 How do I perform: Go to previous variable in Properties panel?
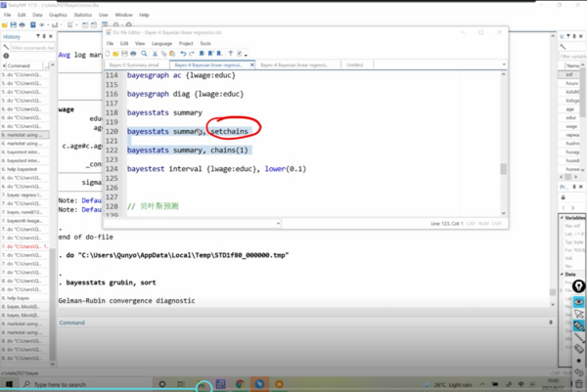[564, 208]
